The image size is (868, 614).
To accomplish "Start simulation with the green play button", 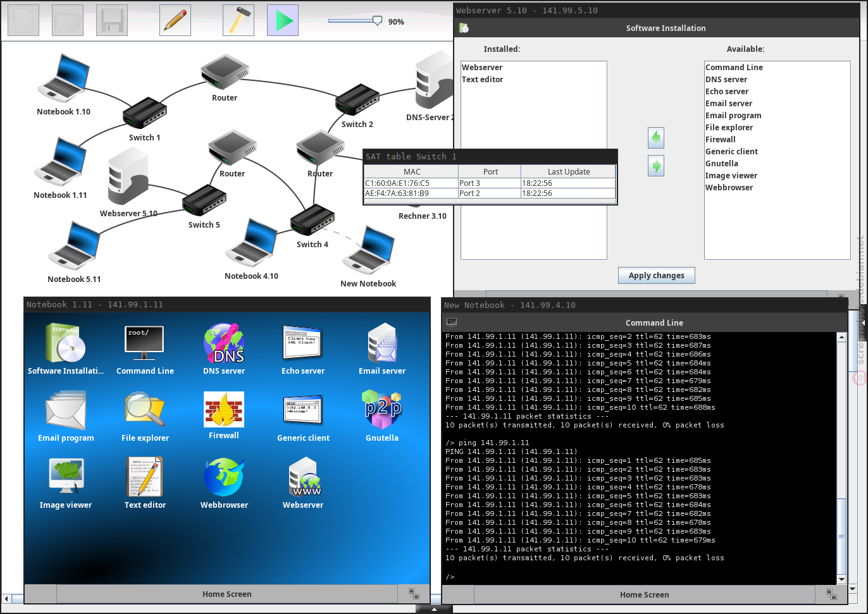I will (x=283, y=20).
